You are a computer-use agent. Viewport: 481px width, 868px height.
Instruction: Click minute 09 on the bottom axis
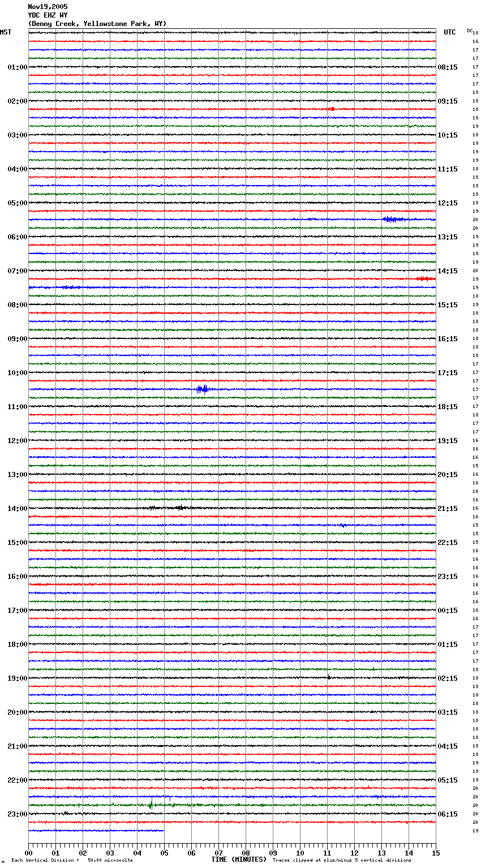tap(273, 853)
